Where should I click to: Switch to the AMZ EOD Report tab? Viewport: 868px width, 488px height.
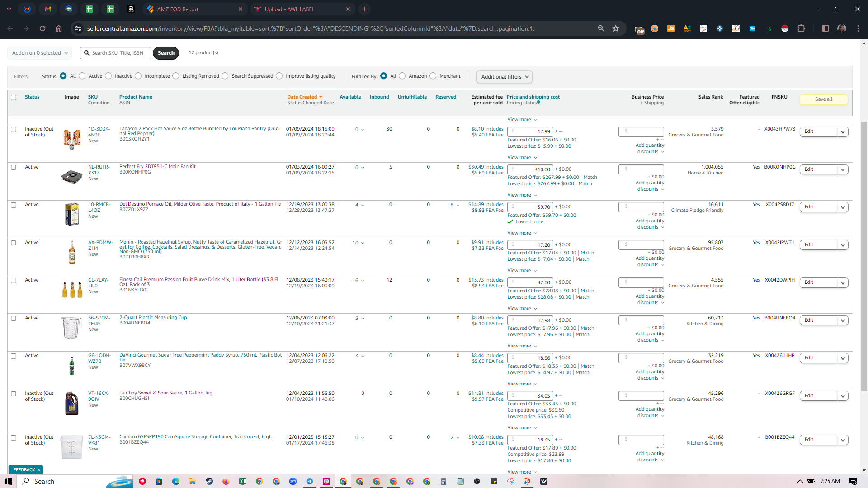[x=195, y=9]
